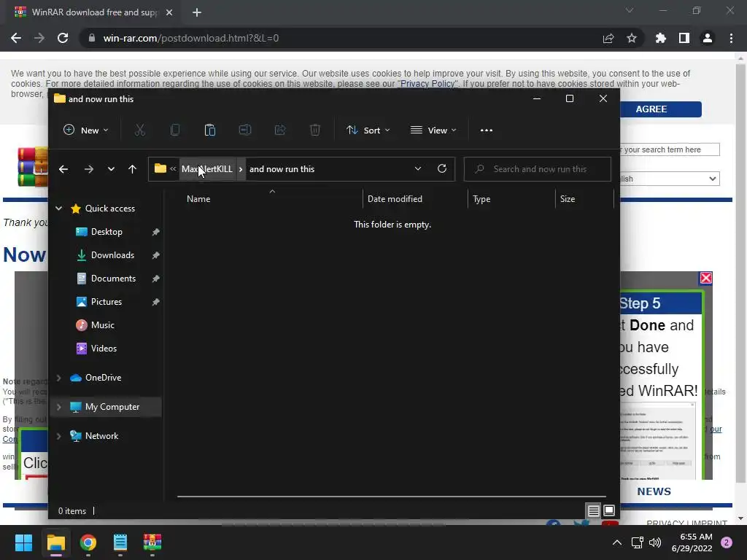This screenshot has height=560, width=747.
Task: Switch to large thumbnails view icon
Action: point(609,511)
